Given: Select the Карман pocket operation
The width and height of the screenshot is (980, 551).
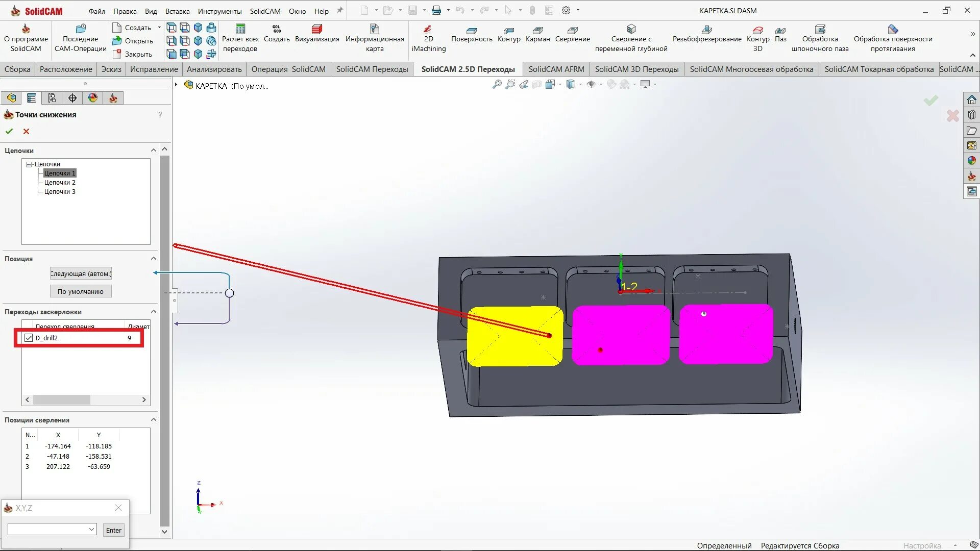Looking at the screenshot, I should (x=538, y=34).
